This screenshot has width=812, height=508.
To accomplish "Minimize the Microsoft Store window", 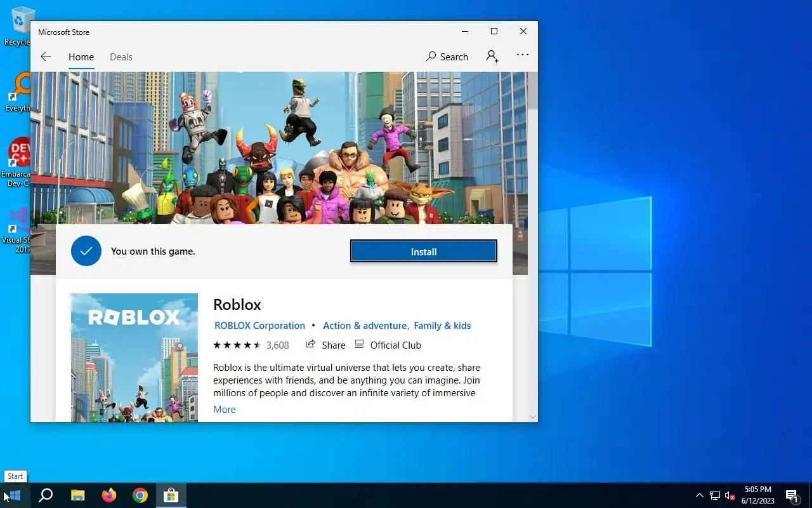I will tap(465, 31).
